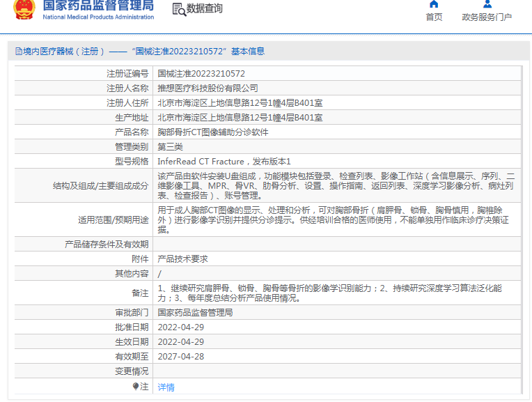The height and width of the screenshot is (402, 532).
Task: Click the 首页 home icon
Action: (x=434, y=4)
